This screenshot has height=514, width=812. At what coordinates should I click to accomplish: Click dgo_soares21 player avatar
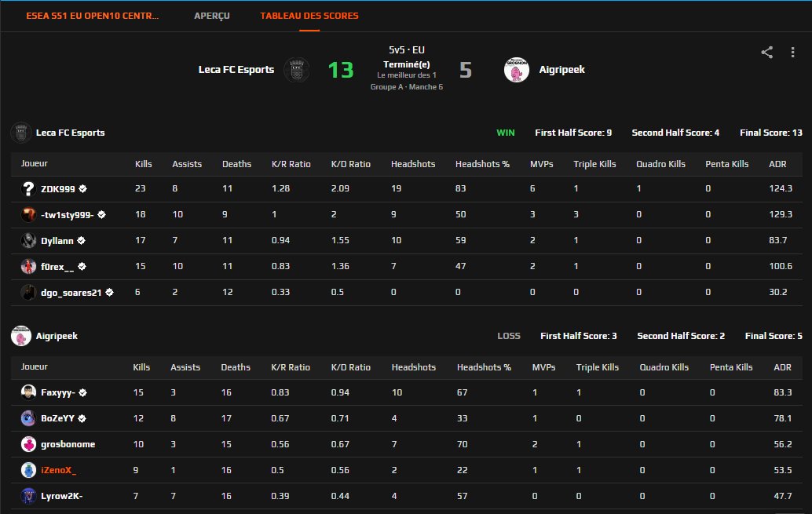[x=28, y=293]
